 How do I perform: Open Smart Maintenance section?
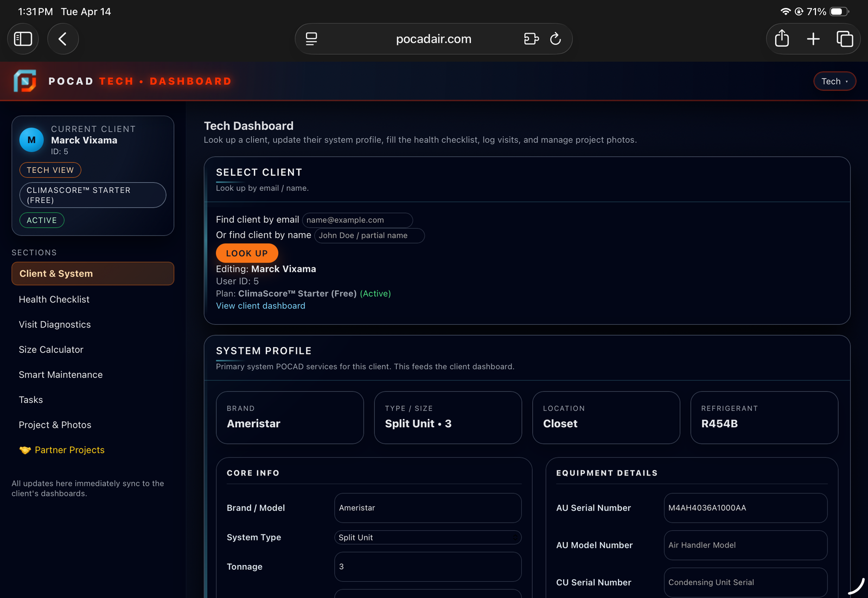click(61, 375)
